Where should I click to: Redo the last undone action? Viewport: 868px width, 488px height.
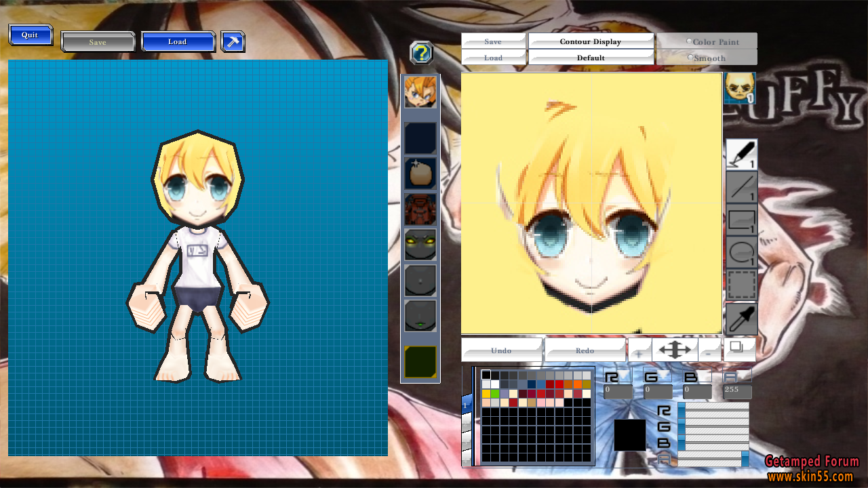(x=585, y=350)
